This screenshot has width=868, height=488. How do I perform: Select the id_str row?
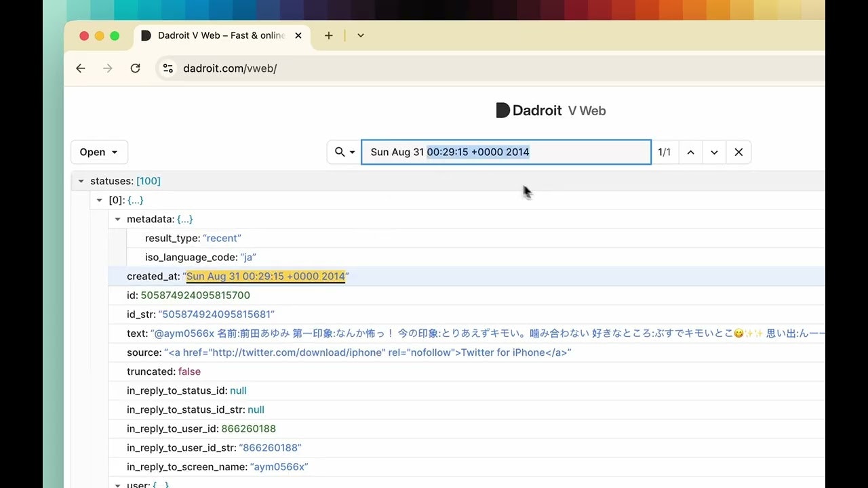(x=467, y=314)
